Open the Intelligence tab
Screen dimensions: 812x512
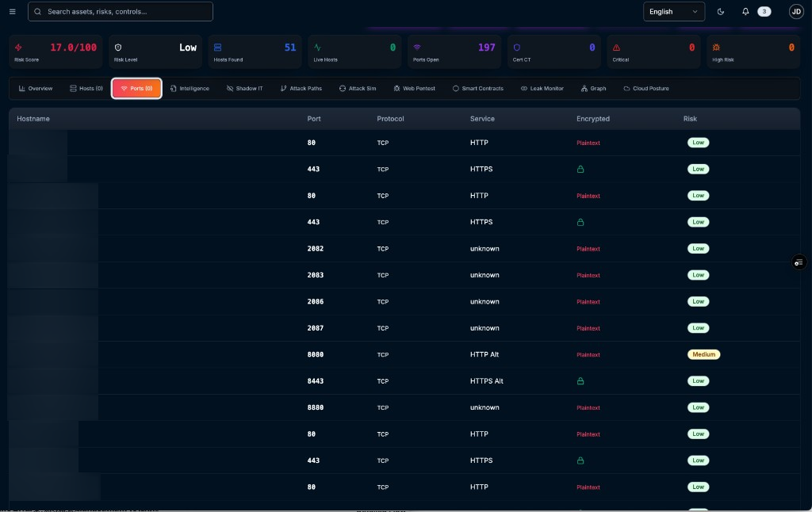(190, 89)
